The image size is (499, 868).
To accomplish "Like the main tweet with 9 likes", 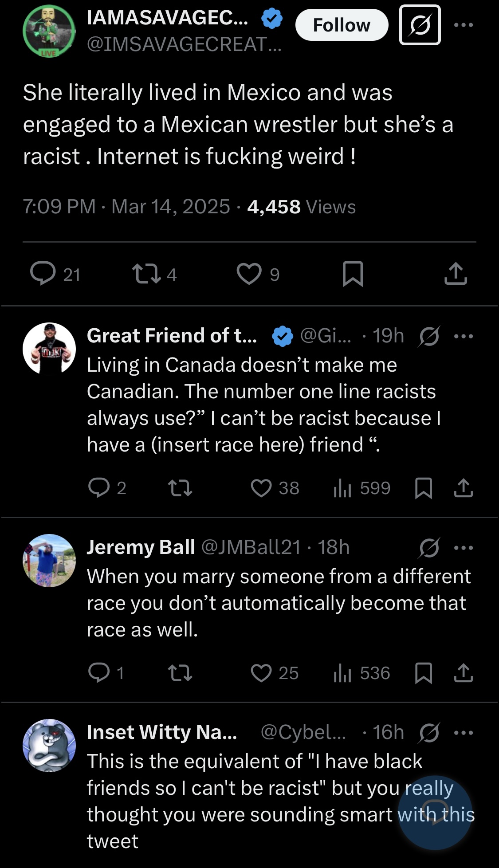I will pos(249,273).
